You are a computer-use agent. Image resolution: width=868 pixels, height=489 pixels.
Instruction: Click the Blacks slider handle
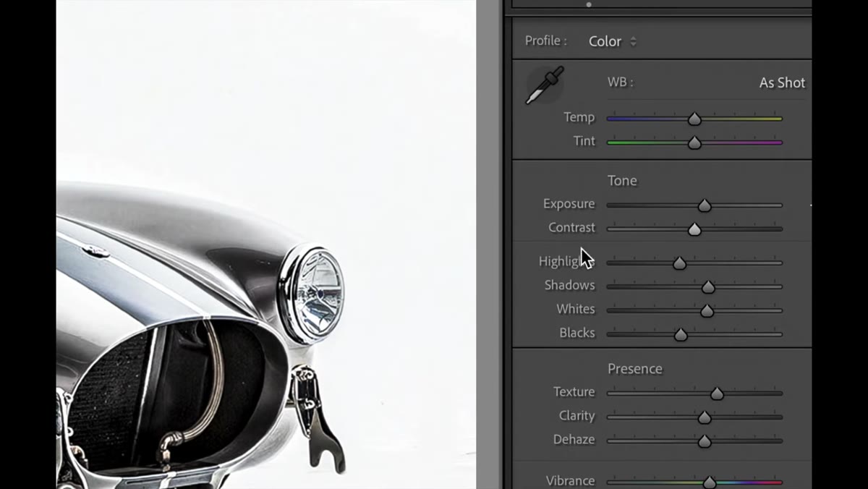click(681, 335)
